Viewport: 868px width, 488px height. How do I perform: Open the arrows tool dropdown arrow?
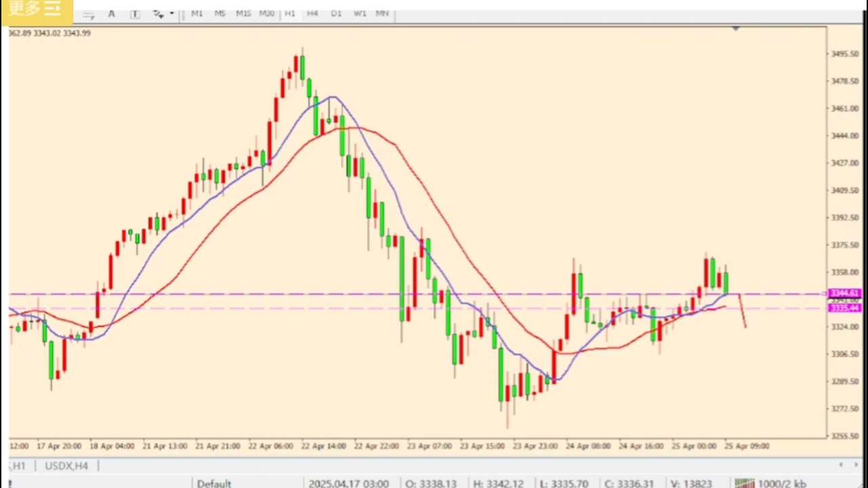click(x=172, y=14)
